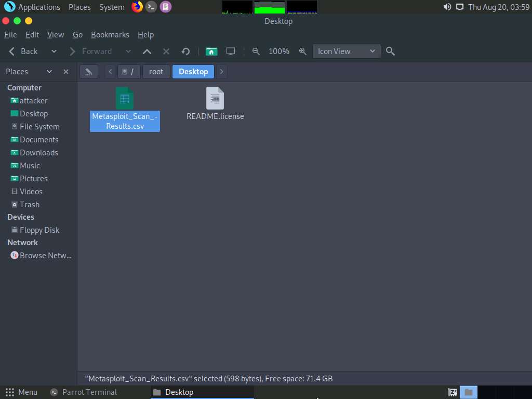Go up to the parent folder
The width and height of the screenshot is (532, 399).
(147, 51)
